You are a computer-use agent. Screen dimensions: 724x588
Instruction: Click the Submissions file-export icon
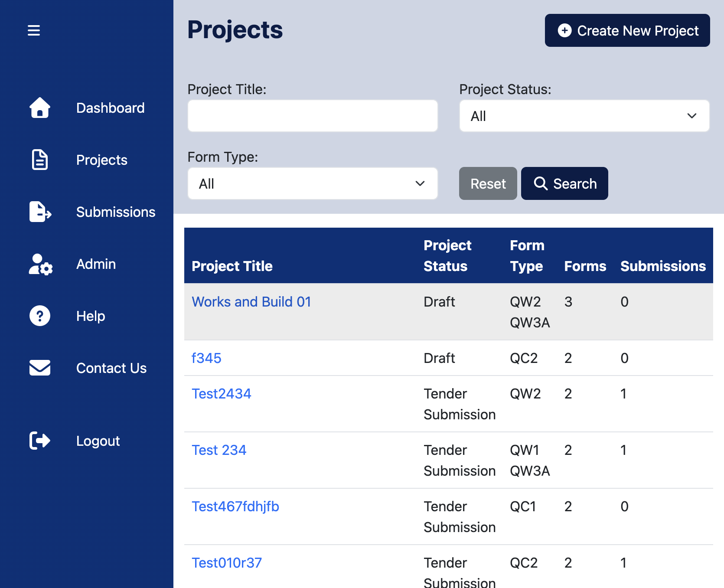click(40, 212)
